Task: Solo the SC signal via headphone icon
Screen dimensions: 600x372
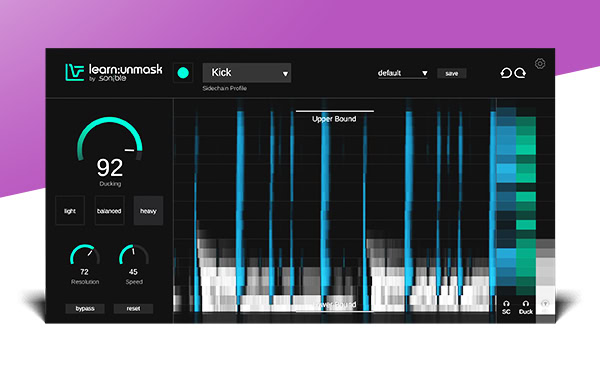Action: click(506, 303)
